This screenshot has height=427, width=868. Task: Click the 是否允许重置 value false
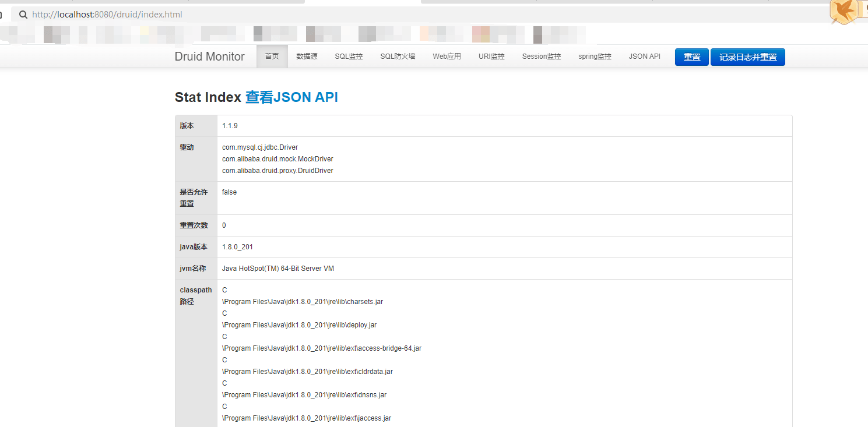229,192
